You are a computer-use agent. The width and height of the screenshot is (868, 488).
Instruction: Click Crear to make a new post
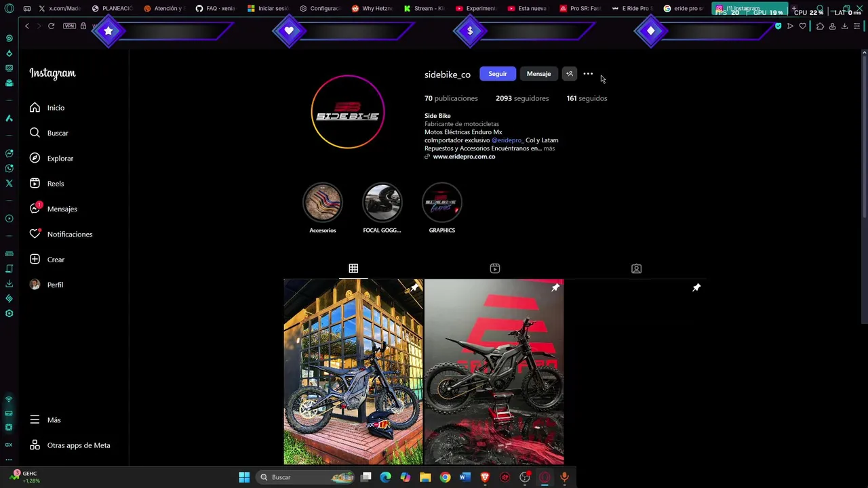47,260
